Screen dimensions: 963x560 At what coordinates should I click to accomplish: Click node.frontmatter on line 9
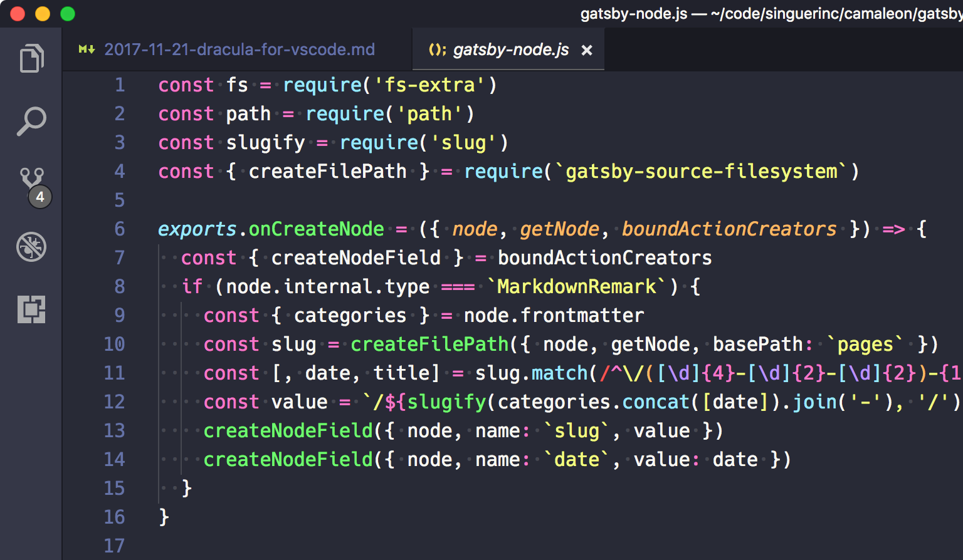(x=554, y=315)
